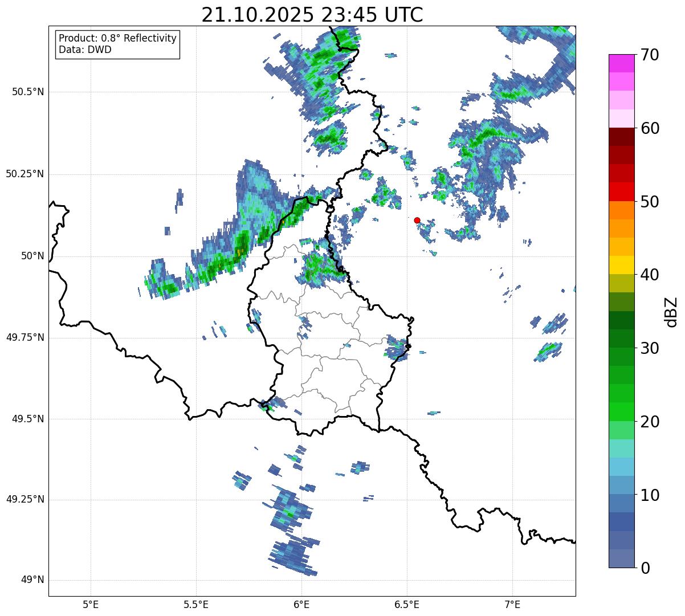
Task: Click the 7°E longitude label
Action: click(512, 604)
